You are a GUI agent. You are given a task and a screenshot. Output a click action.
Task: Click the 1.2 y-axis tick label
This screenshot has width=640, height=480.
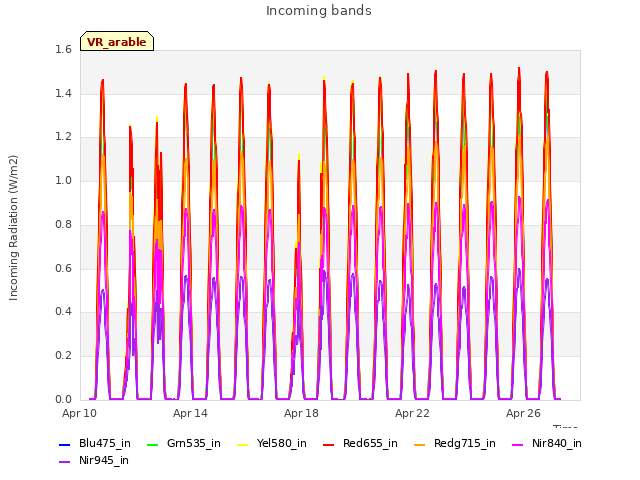click(x=63, y=137)
